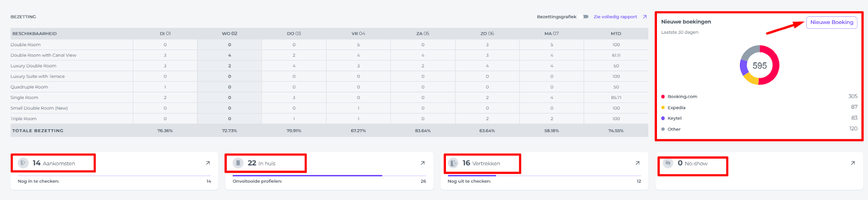Click the TOTALE BEZETTING row label

pyautogui.click(x=38, y=130)
